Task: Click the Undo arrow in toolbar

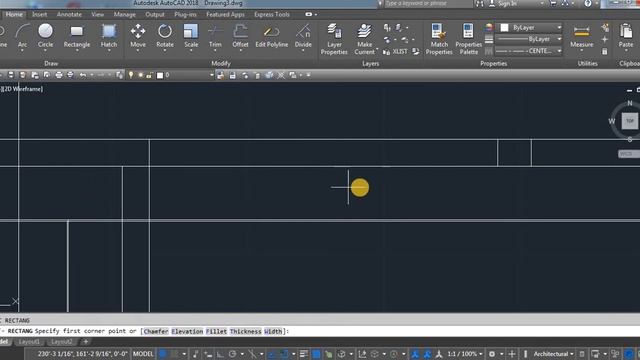Action: [x=83, y=75]
